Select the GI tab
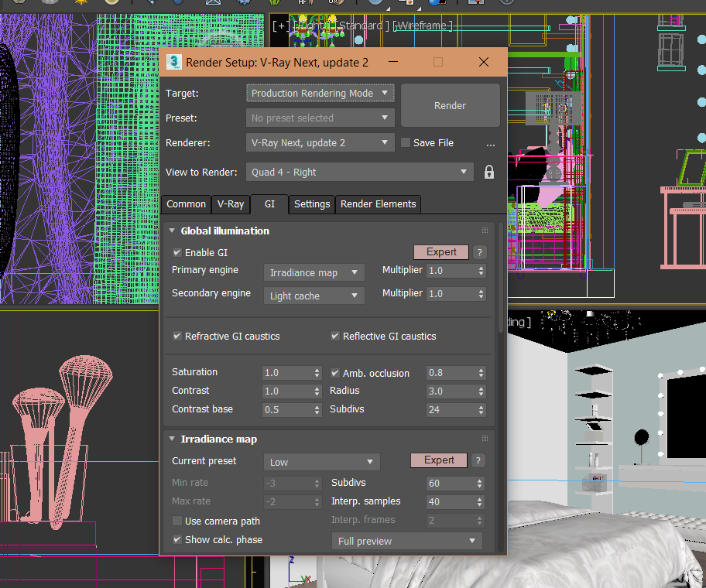The image size is (706, 588). click(269, 204)
